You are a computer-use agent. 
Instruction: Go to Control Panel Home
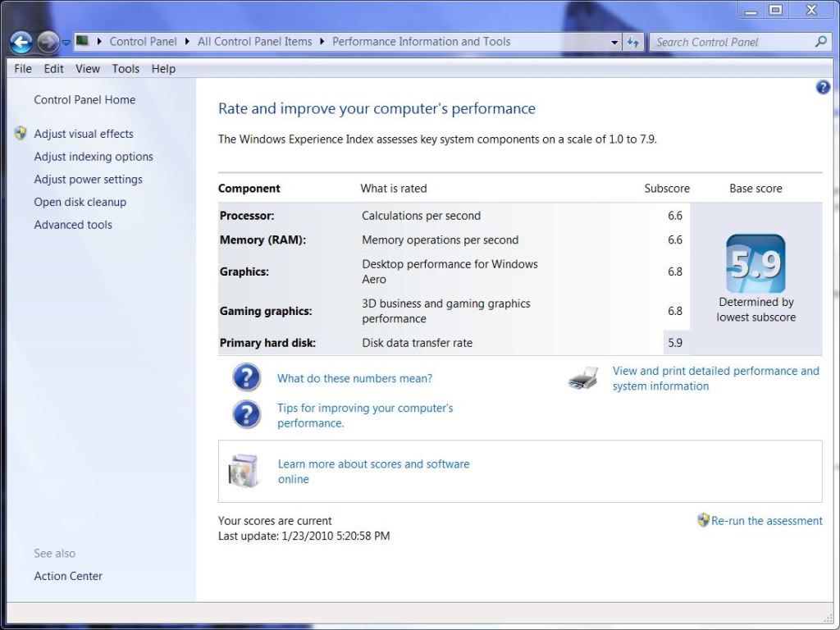click(84, 99)
